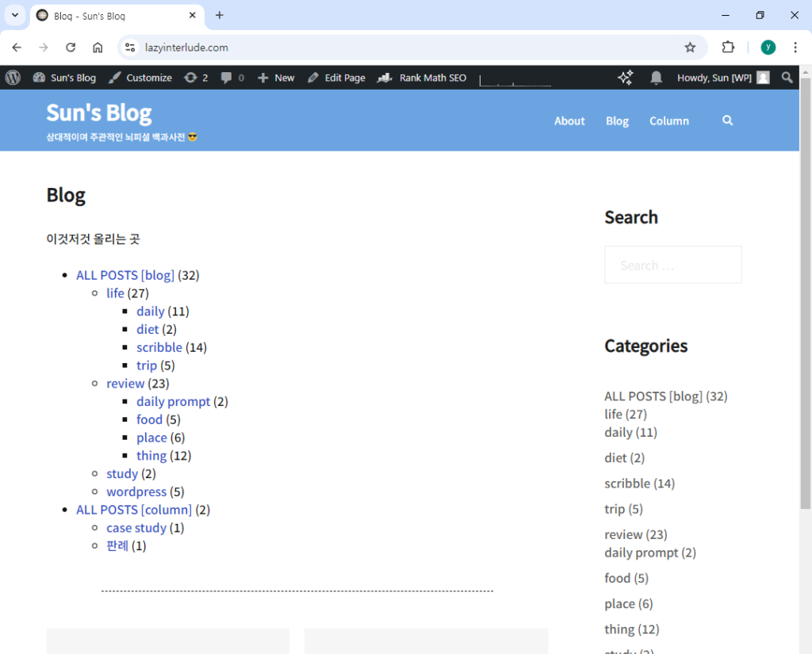Image resolution: width=812 pixels, height=654 pixels.
Task: Click the notification bell in admin bar
Action: pos(656,78)
